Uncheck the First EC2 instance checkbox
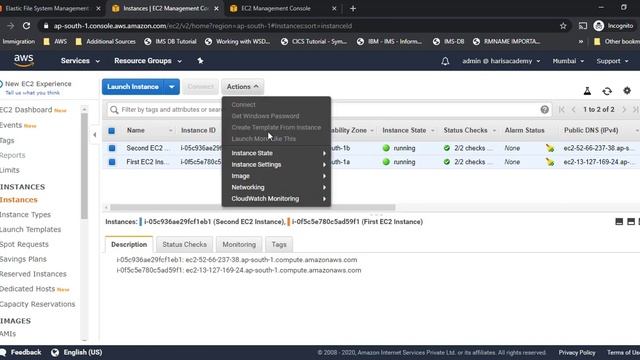Image resolution: width=640 pixels, height=360 pixels. pos(112,162)
